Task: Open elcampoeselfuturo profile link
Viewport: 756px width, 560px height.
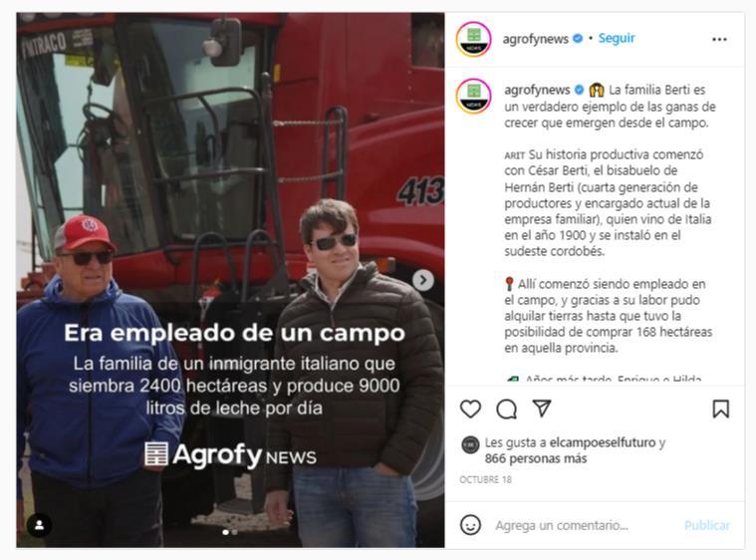Action: [x=603, y=442]
